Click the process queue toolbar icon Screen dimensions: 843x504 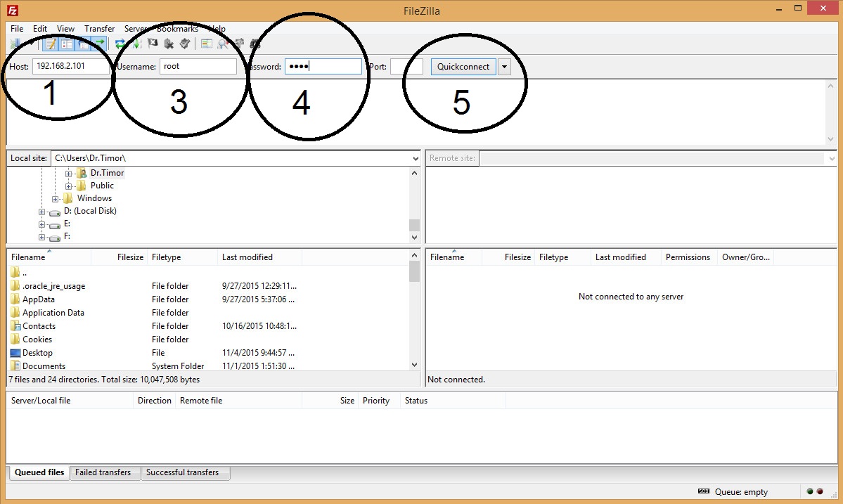[136, 44]
